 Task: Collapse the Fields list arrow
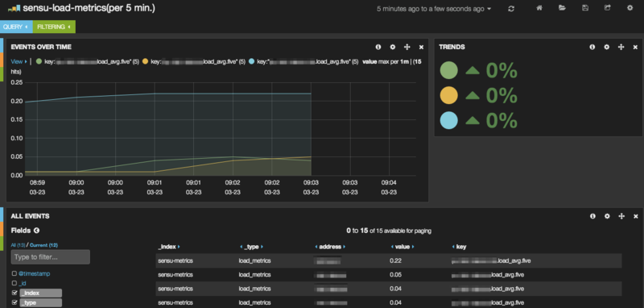pos(36,231)
